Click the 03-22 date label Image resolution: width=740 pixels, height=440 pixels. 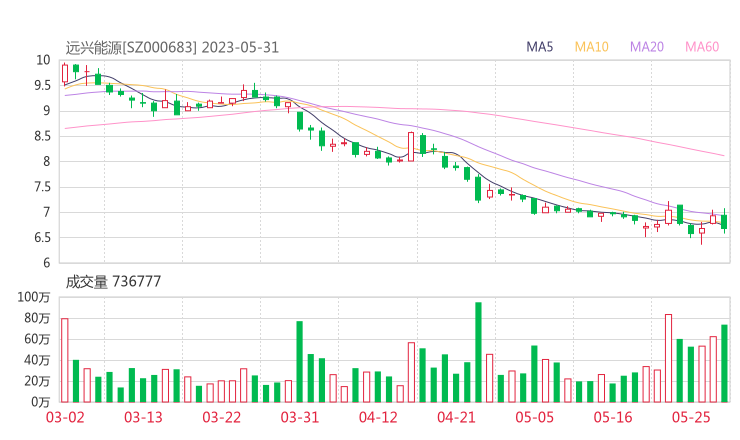221,417
